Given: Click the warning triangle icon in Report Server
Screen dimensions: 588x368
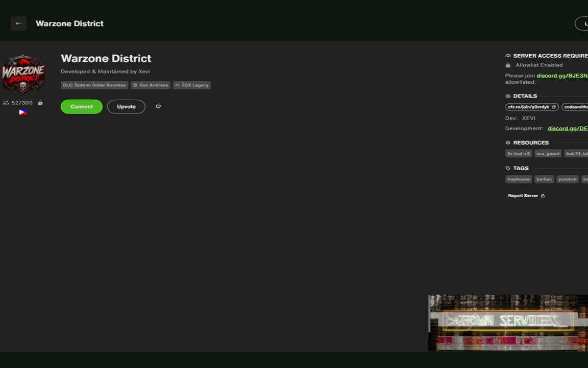Looking at the screenshot, I should pos(543,196).
